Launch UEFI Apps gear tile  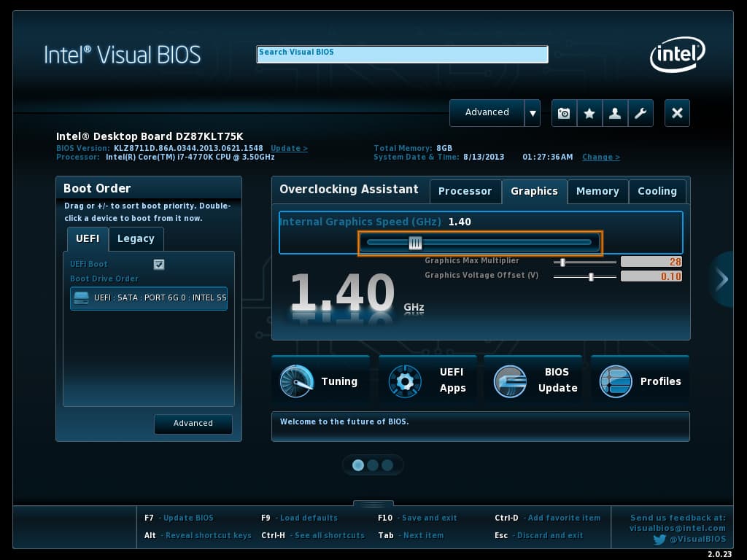point(427,381)
